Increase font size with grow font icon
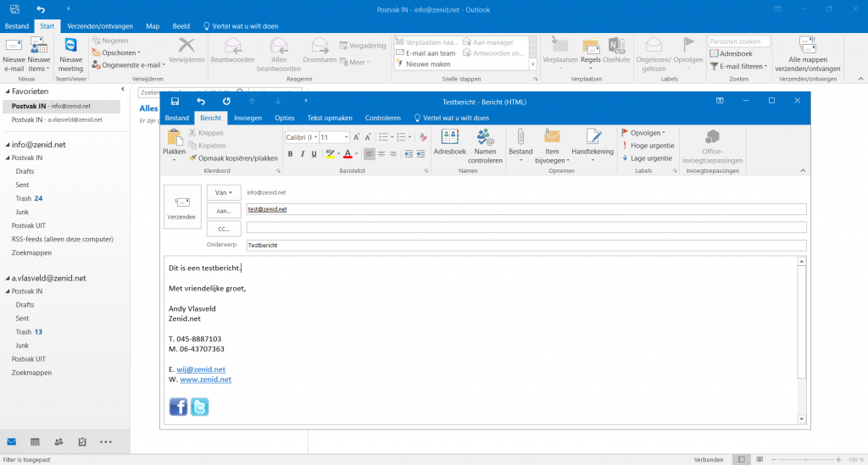The width and height of the screenshot is (868, 465). (357, 137)
